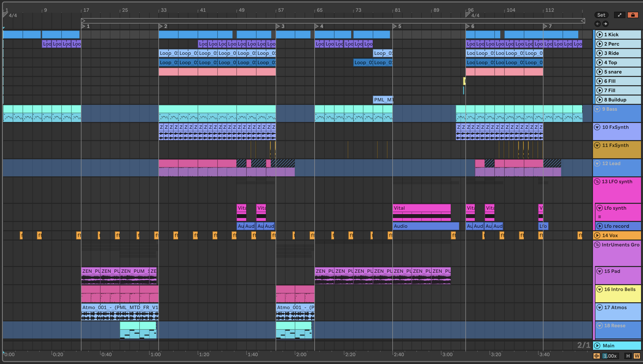Screen dimensions: 643x364
Task: Fold the IntrUments Group track
Action: point(597,245)
